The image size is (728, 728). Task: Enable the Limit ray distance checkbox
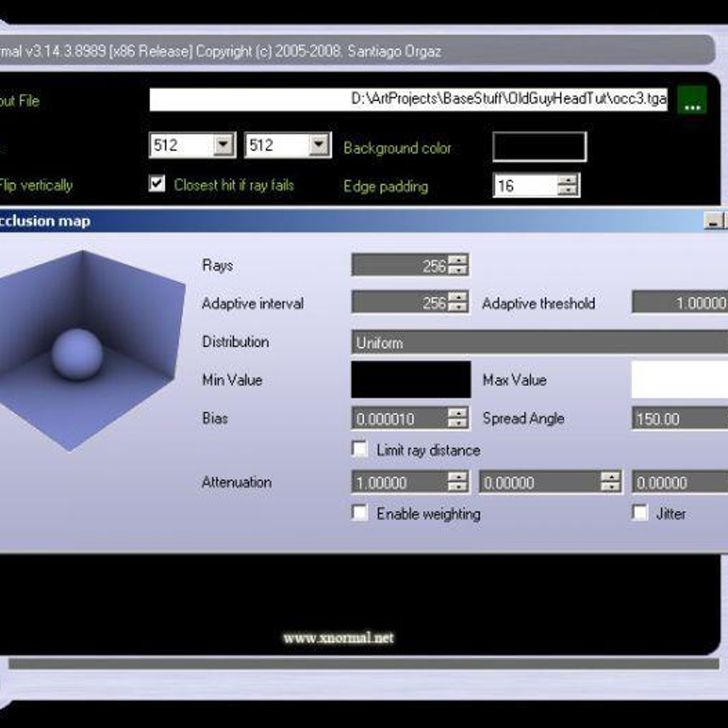pyautogui.click(x=360, y=449)
